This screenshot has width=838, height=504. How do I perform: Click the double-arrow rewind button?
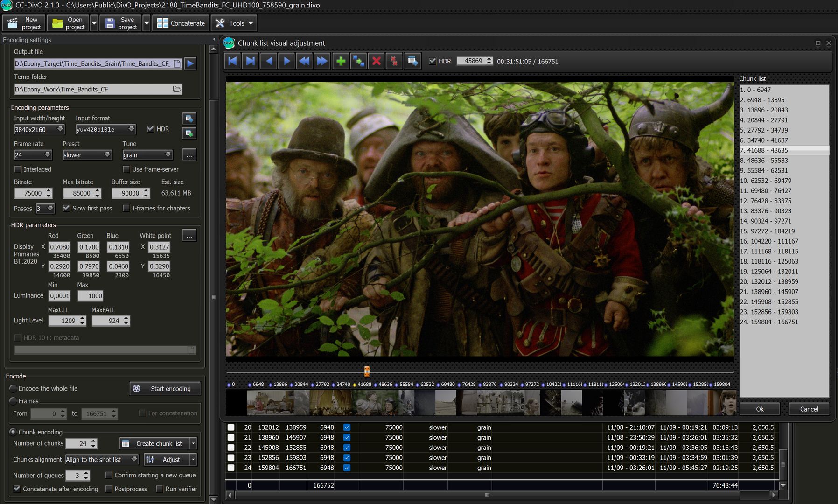(x=304, y=61)
